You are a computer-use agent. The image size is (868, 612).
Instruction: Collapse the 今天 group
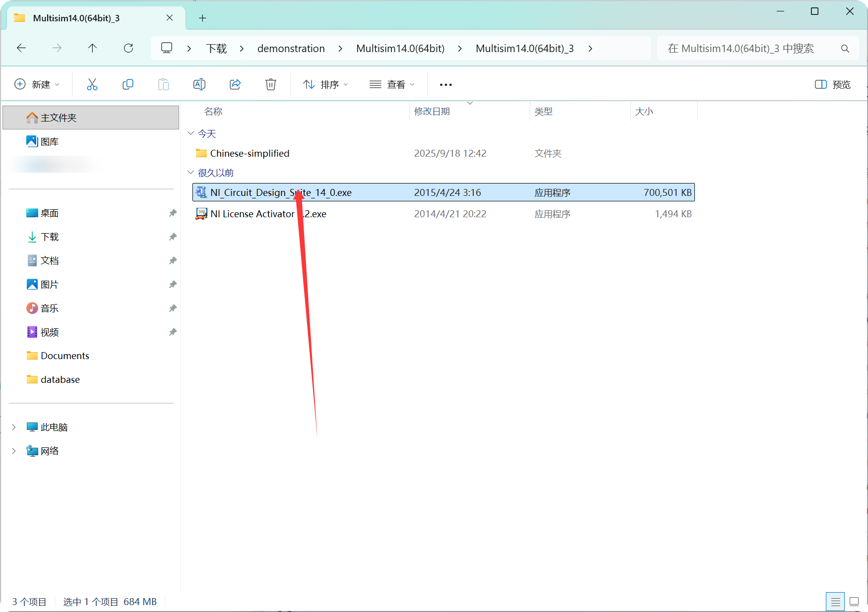191,133
